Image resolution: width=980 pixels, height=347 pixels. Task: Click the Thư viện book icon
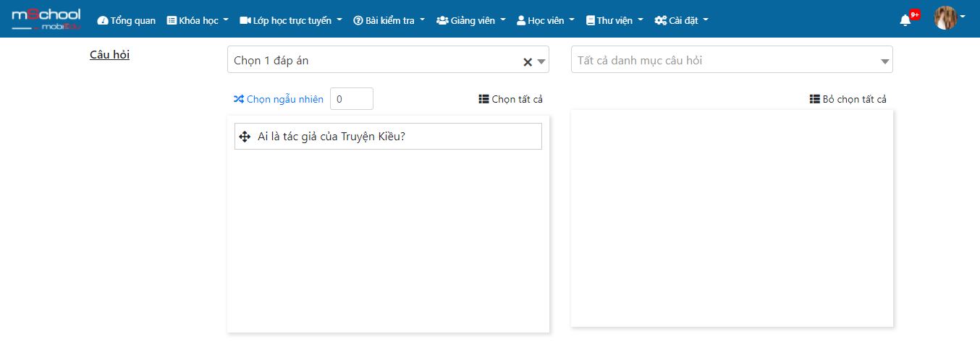tap(590, 20)
